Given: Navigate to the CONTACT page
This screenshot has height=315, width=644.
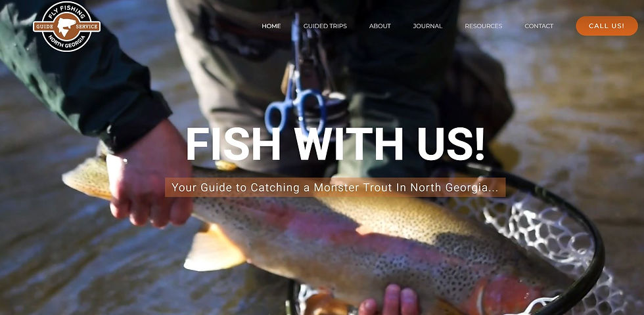Looking at the screenshot, I should point(539,26).
